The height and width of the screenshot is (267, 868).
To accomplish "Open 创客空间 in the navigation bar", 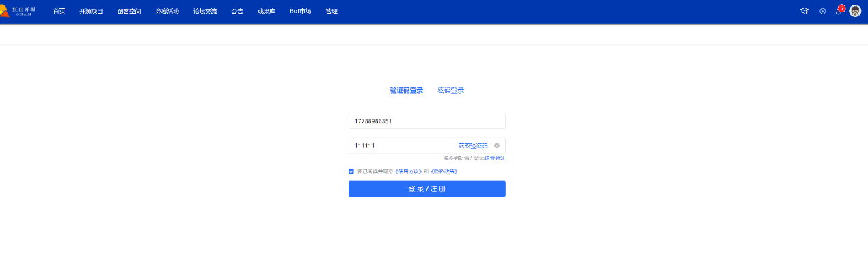I will pyautogui.click(x=129, y=11).
